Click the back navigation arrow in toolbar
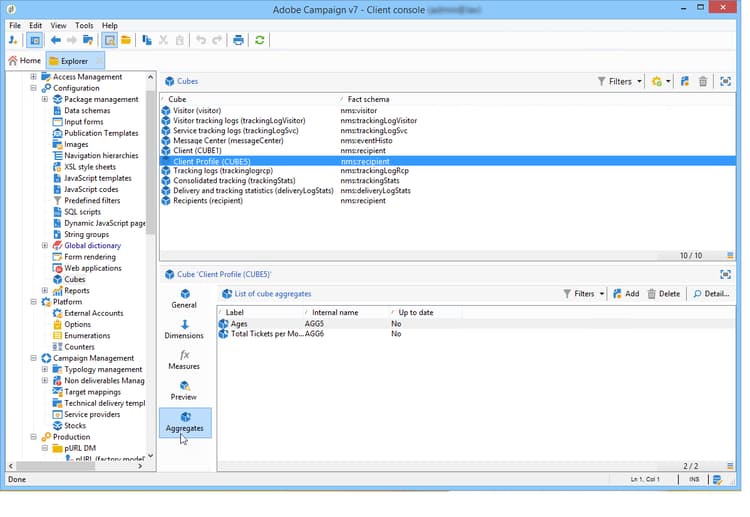The height and width of the screenshot is (517, 750). click(55, 40)
